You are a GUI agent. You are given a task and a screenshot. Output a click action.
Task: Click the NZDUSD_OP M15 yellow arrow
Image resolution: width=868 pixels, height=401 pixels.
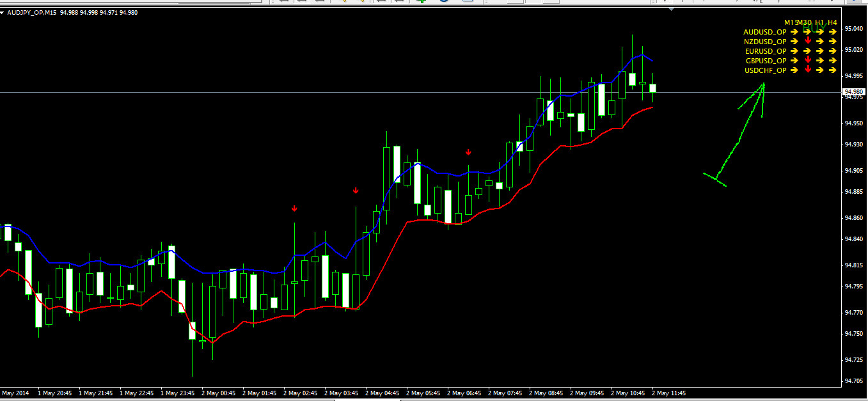[794, 42]
